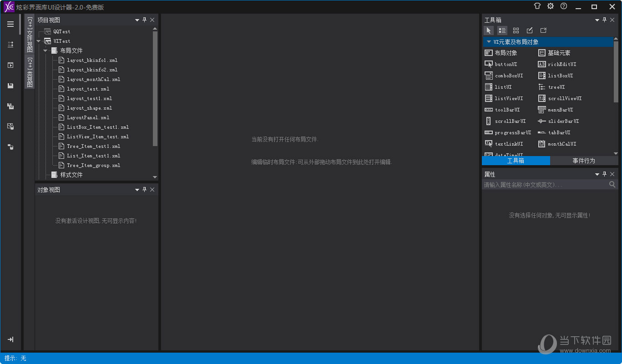Click the skin (shirt) icon in title bar

[537, 6]
